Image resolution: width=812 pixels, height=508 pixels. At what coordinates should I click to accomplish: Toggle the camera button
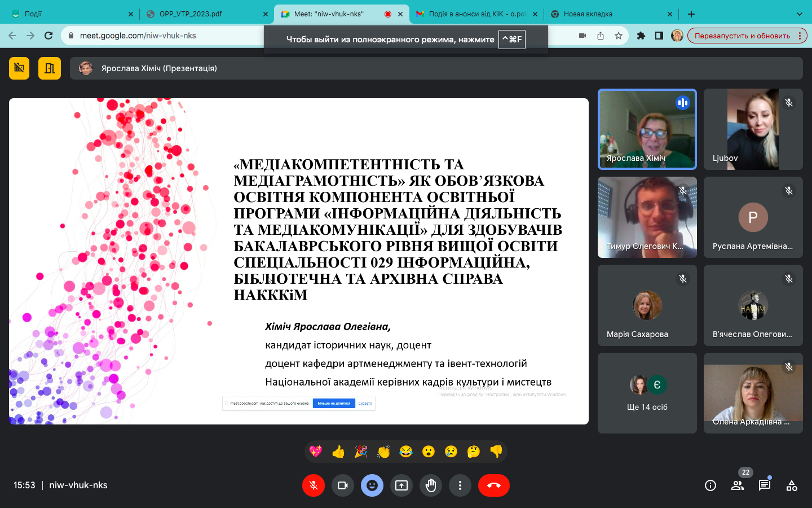[x=343, y=485]
